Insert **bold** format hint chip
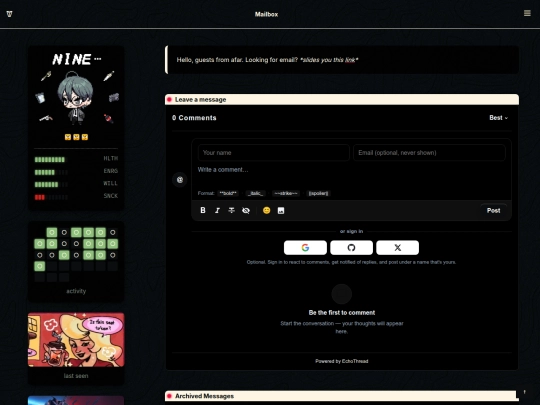The width and height of the screenshot is (540, 405). 228,193
